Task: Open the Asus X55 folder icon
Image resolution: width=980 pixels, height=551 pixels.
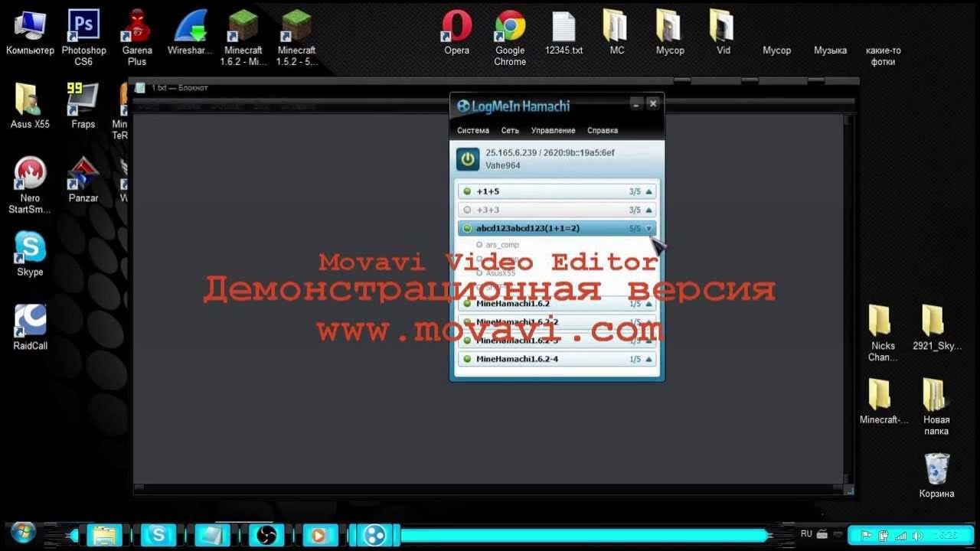Action: tap(31, 106)
